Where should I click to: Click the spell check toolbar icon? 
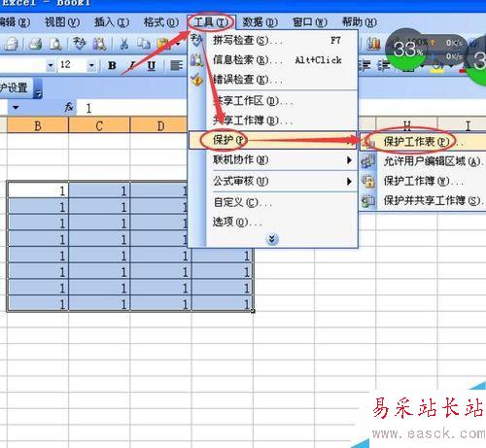[80, 44]
